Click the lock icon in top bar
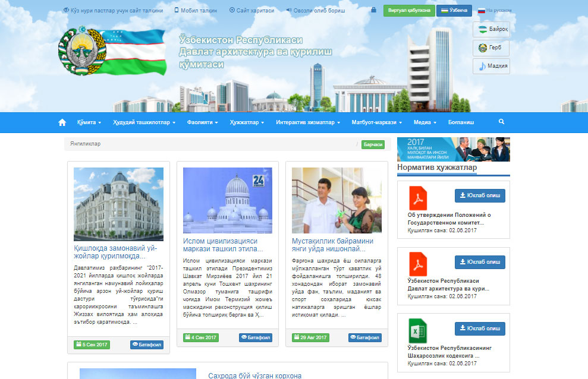 (x=373, y=10)
